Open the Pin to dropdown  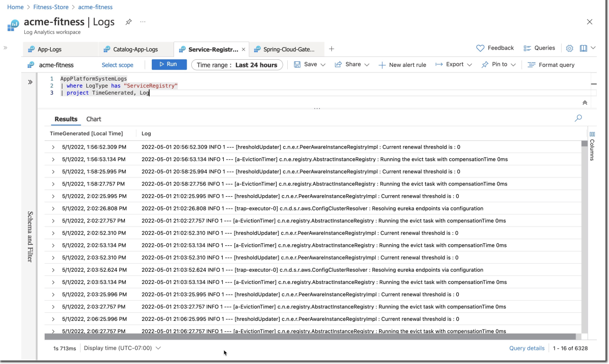pos(498,64)
